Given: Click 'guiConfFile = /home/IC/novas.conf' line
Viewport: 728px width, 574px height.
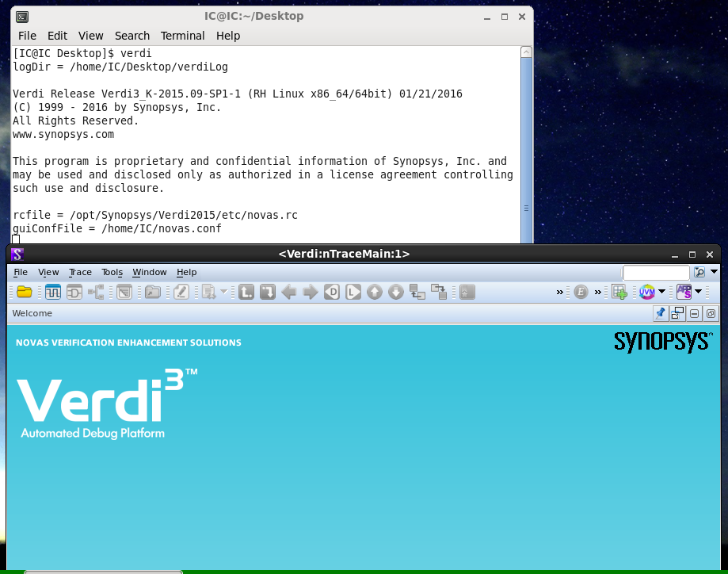Looking at the screenshot, I should pyautogui.click(x=117, y=228).
